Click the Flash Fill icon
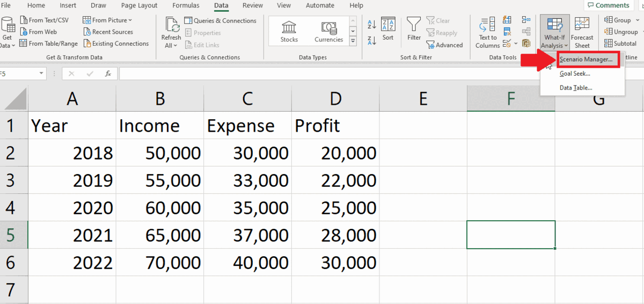 coord(508,20)
